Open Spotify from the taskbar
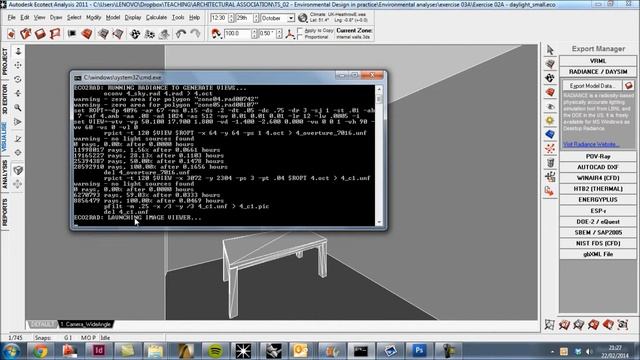The height and width of the screenshot is (360, 640). [215, 351]
